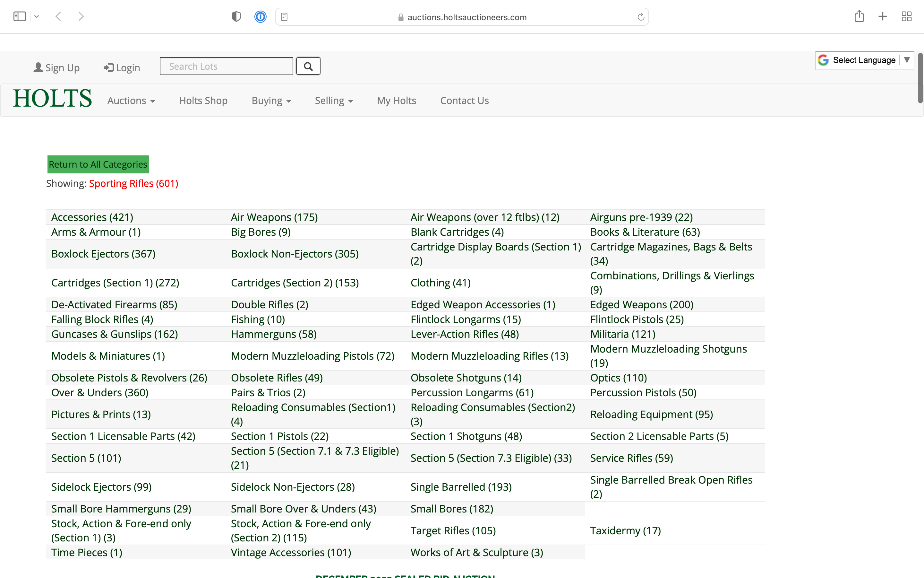Screen dimensions: 924x578
Task: Expand the Buying menu
Action: coord(271,101)
